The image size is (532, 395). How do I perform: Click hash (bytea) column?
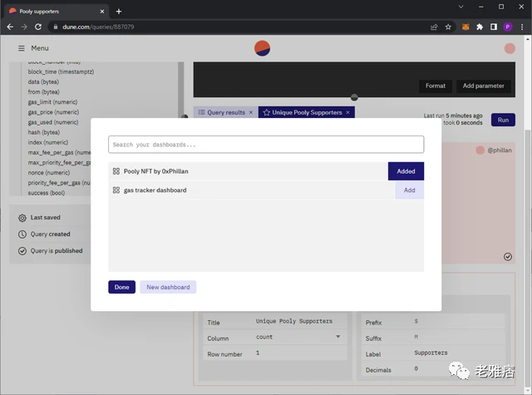[43, 132]
